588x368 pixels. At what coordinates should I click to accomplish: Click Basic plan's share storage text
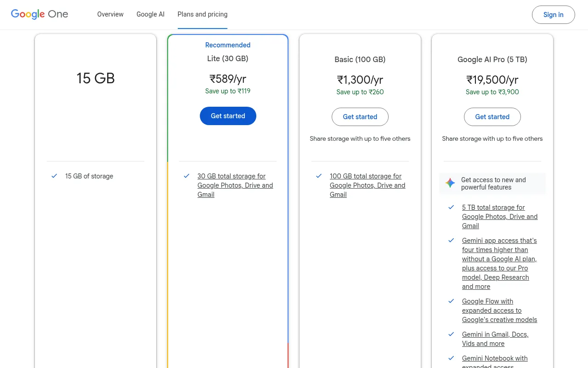[x=360, y=138]
